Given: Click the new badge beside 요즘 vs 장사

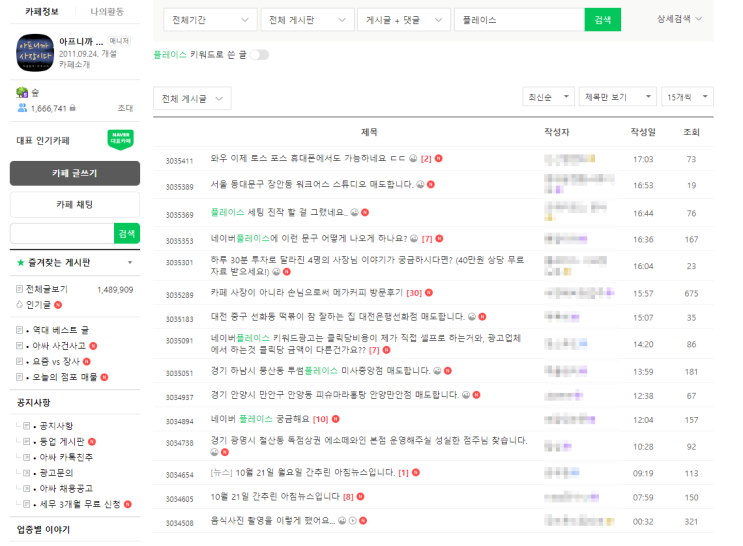Looking at the screenshot, I should coord(87,362).
